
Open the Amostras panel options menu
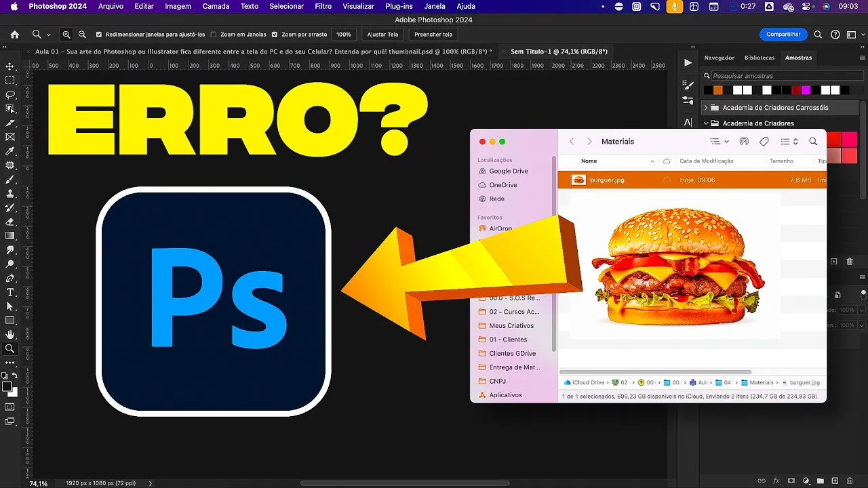pyautogui.click(x=863, y=58)
